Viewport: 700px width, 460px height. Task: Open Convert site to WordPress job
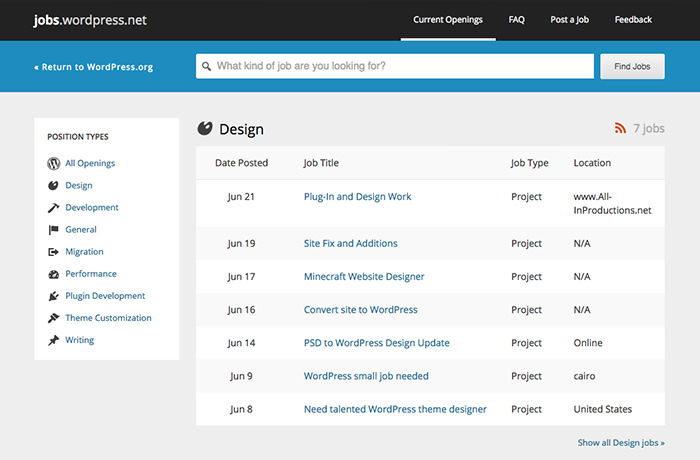click(x=361, y=310)
